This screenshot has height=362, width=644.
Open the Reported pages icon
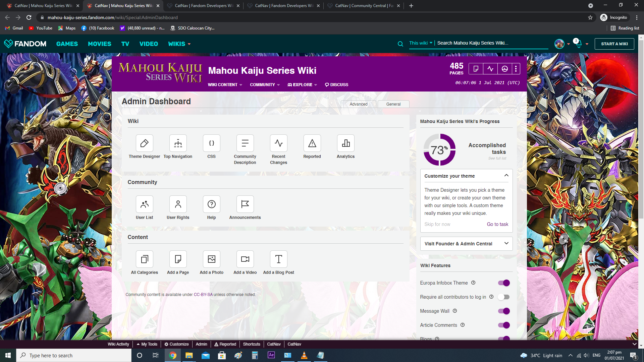(312, 143)
